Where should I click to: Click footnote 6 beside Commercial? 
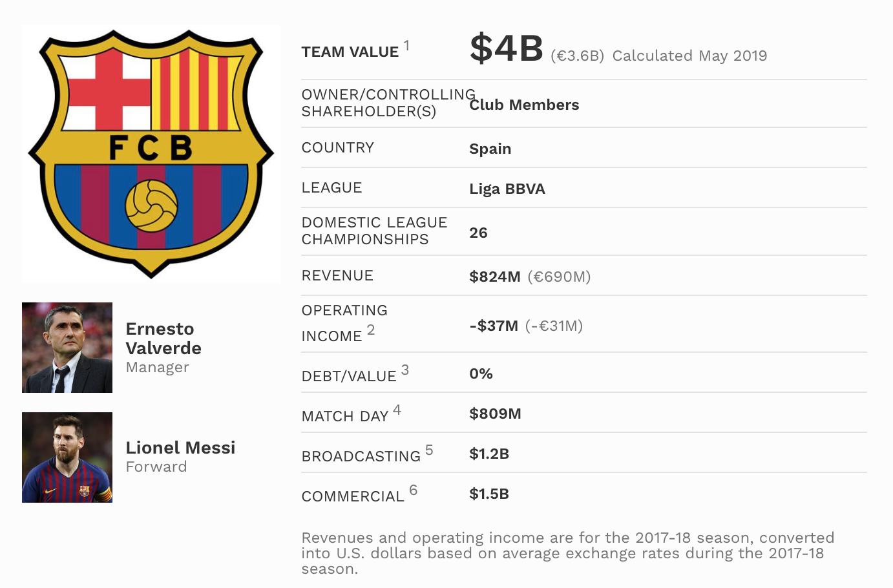pos(414,490)
